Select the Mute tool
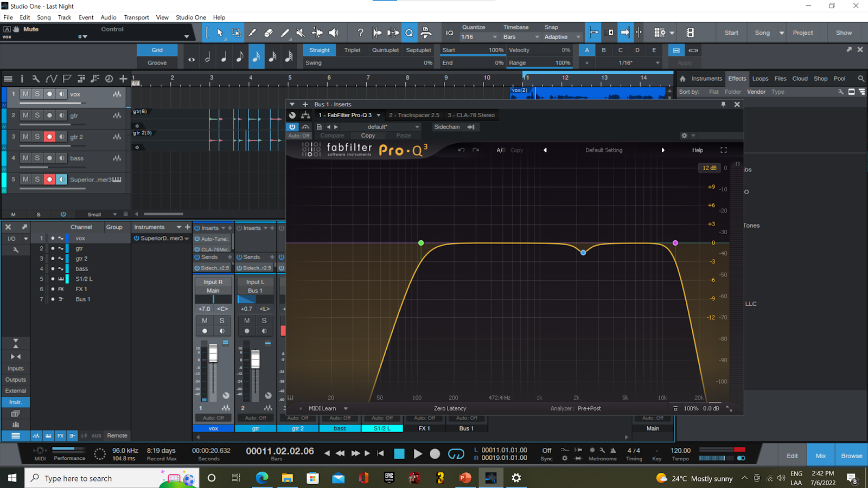Screen dimensions: 868x488 coord(301,33)
